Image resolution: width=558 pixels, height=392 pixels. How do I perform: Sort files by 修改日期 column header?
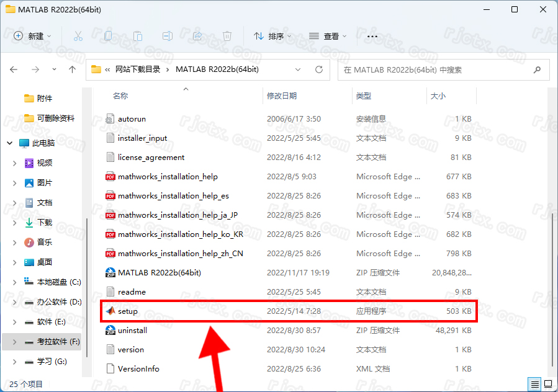[282, 96]
